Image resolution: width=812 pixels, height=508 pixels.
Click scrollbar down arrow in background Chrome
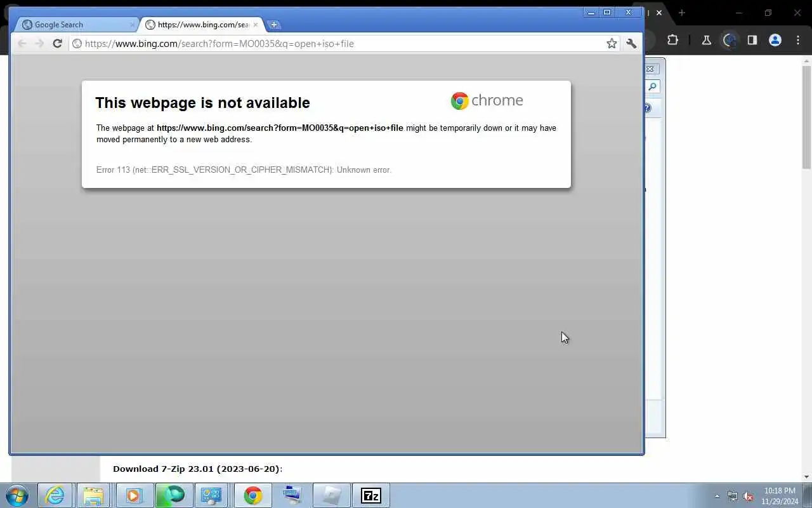(x=806, y=477)
